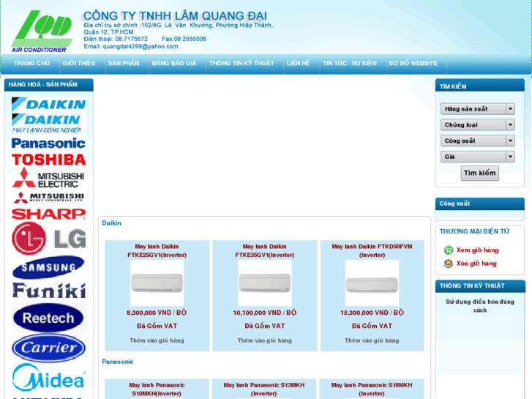Open the Panasonic S18MKH (Inverter) product link
The width and height of the screenshot is (532, 399).
point(372,389)
